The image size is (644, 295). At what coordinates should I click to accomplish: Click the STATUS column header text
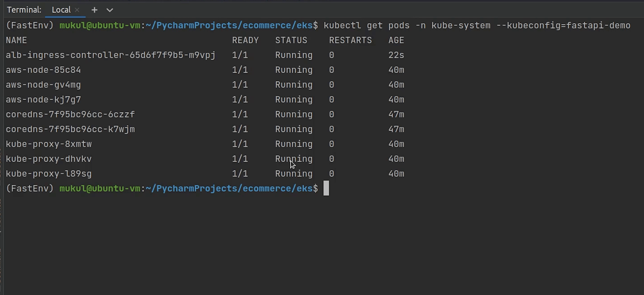(x=291, y=40)
